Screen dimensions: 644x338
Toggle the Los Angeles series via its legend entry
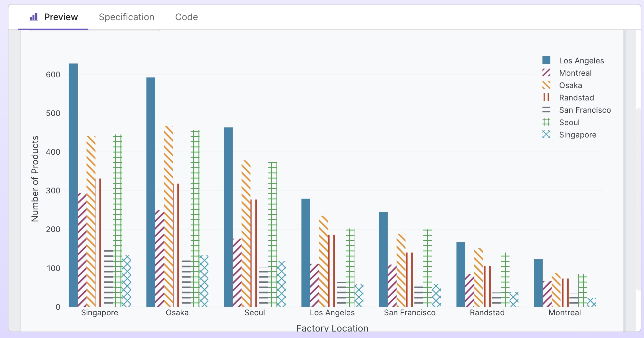point(581,60)
